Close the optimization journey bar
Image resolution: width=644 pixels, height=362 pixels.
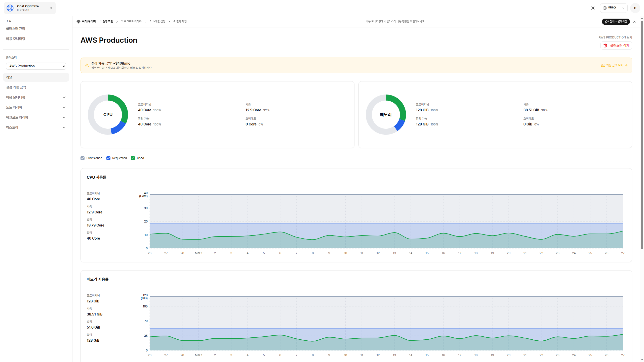tap(634, 22)
